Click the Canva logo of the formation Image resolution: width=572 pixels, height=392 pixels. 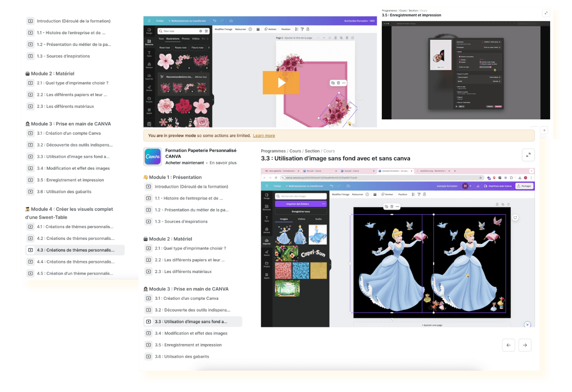click(152, 156)
